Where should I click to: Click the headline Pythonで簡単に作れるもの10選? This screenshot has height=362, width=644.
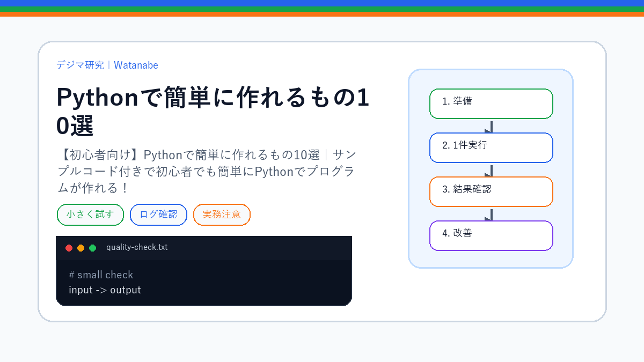click(x=213, y=112)
